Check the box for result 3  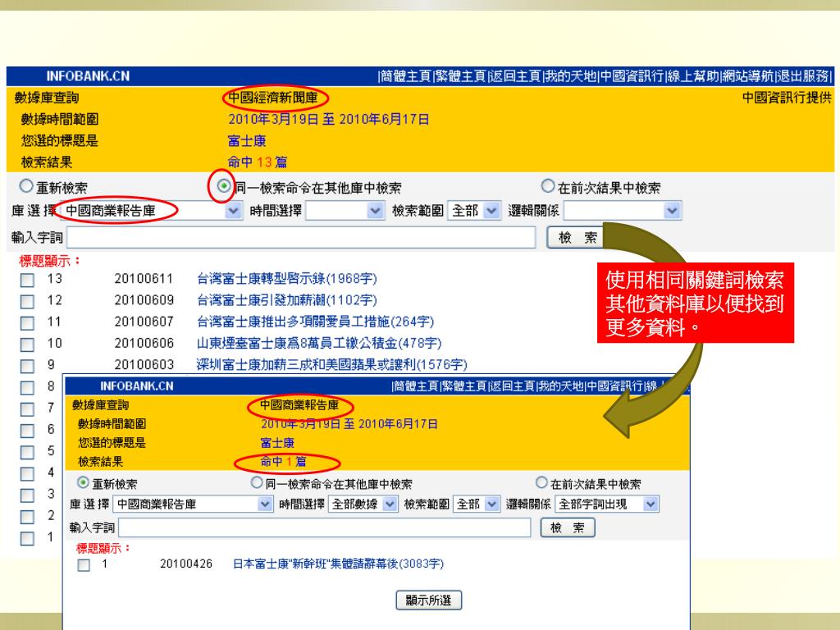point(27,495)
